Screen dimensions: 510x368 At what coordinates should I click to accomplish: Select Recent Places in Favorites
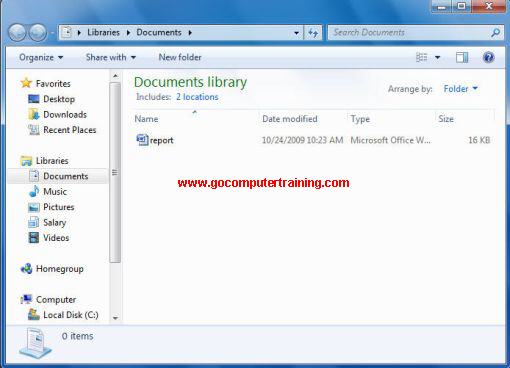click(70, 130)
